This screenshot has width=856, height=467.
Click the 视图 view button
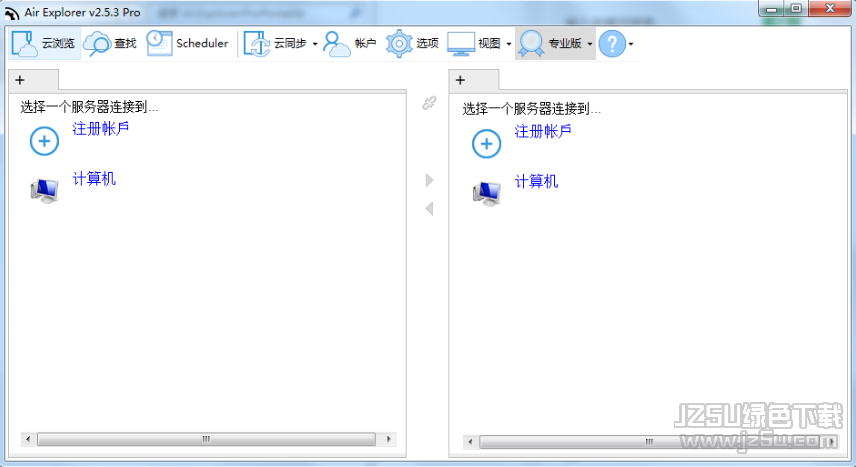pos(474,43)
